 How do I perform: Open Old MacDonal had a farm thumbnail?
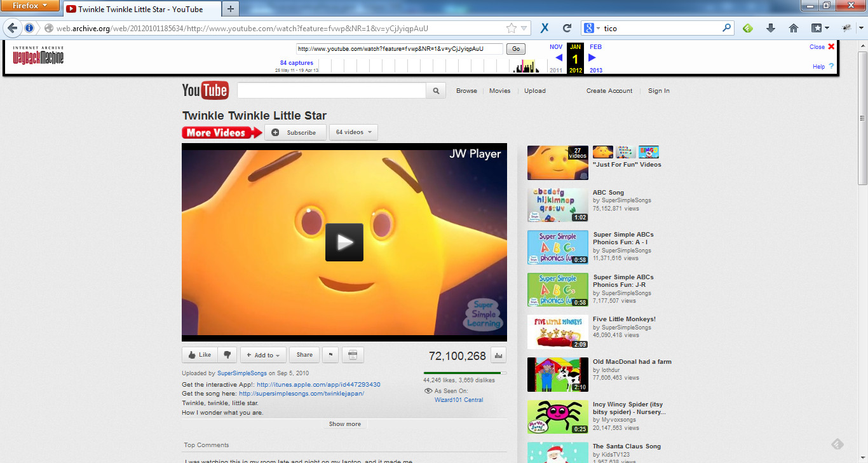(x=557, y=375)
